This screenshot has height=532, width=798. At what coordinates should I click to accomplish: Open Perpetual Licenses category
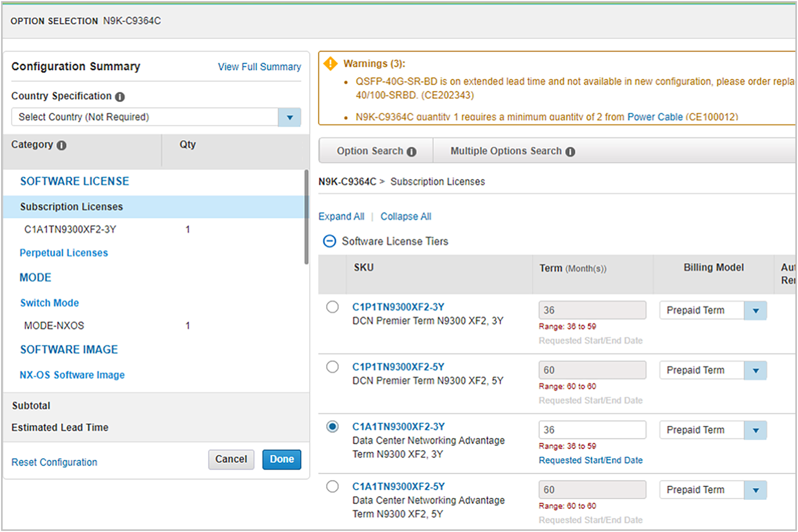[64, 253]
